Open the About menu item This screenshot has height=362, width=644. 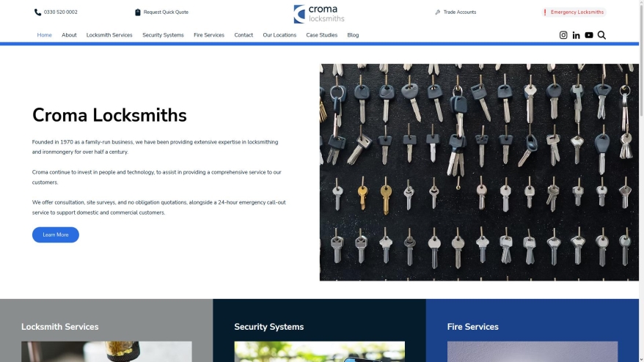coord(69,35)
